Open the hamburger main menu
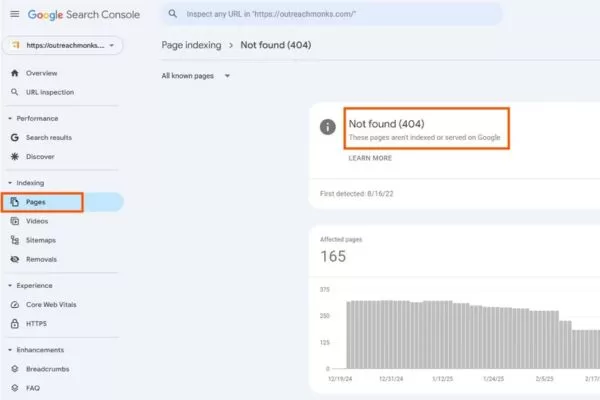Image resolution: width=600 pixels, height=400 pixels. pos(14,15)
